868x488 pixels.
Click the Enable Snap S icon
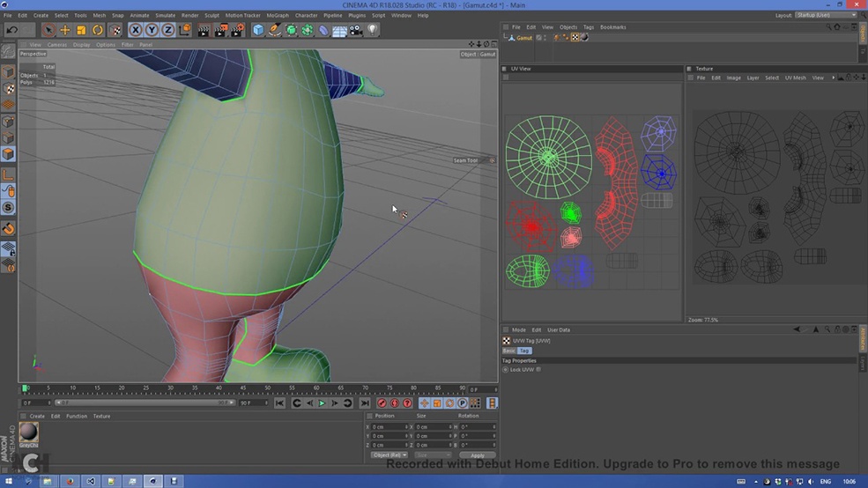[8, 208]
